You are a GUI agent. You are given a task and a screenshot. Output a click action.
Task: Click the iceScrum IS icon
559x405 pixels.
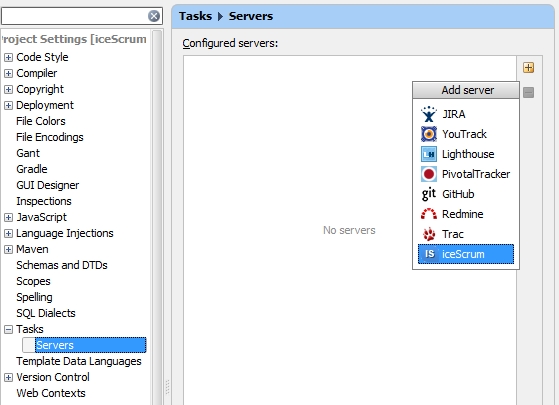(x=429, y=254)
